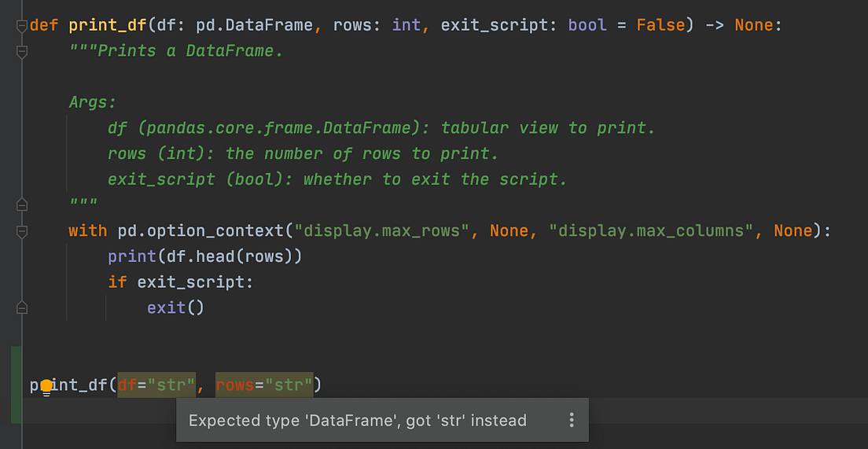Open the three-dot menu in the warning tooltip
Image resolution: width=868 pixels, height=449 pixels.
click(x=572, y=420)
